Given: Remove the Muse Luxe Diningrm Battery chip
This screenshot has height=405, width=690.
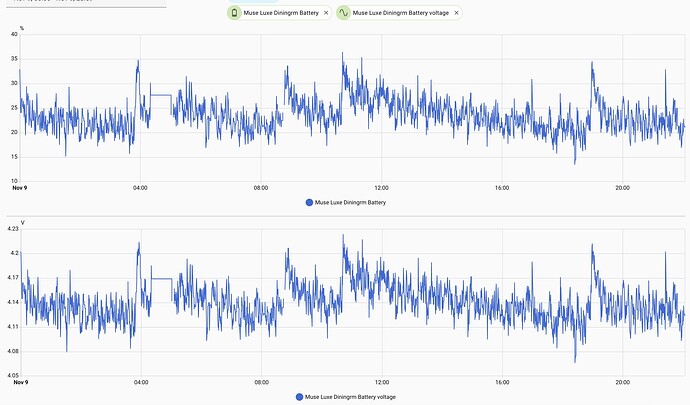Looking at the screenshot, I should (325, 14).
